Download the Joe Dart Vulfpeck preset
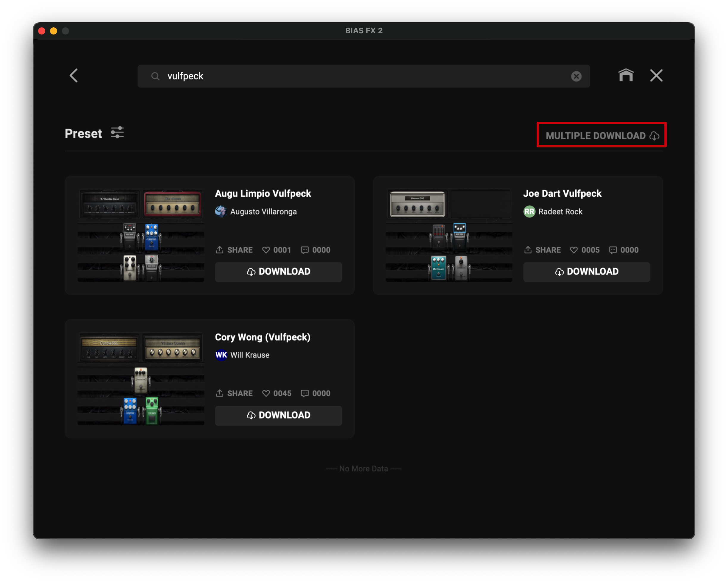Screen dimensions: 728x583 (x=586, y=272)
